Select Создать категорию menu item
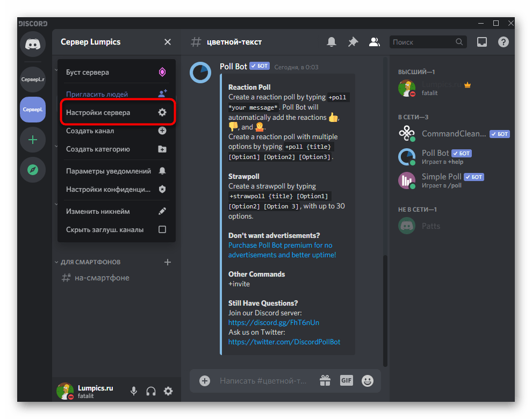 pyautogui.click(x=117, y=149)
